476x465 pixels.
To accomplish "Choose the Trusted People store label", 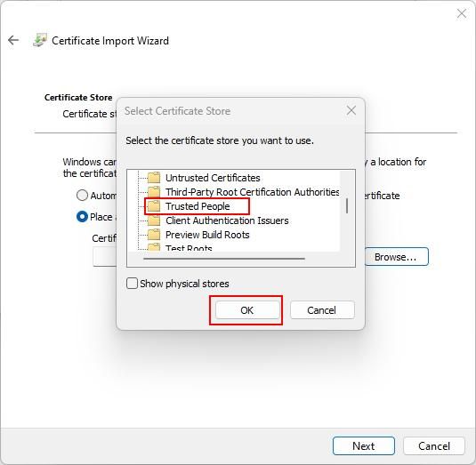I will [198, 206].
